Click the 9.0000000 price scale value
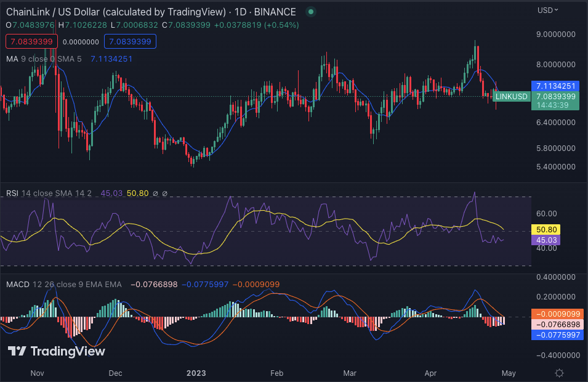 click(556, 34)
